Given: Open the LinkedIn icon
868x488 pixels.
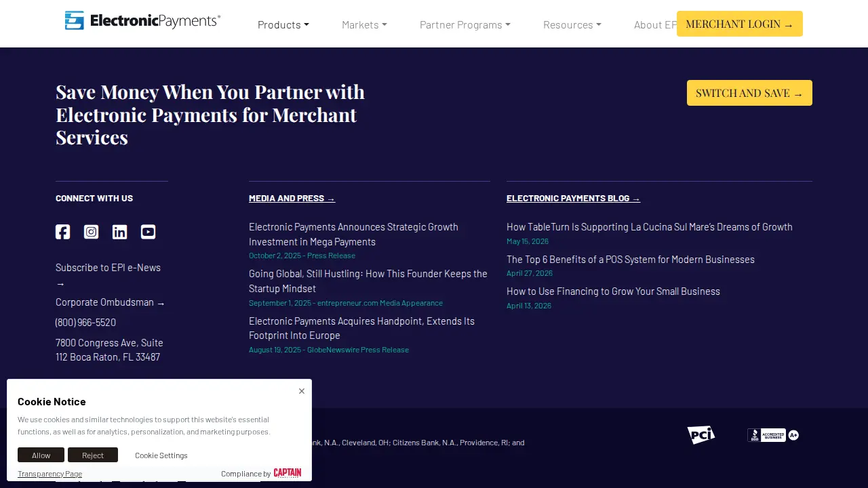Looking at the screenshot, I should pyautogui.click(x=119, y=232).
